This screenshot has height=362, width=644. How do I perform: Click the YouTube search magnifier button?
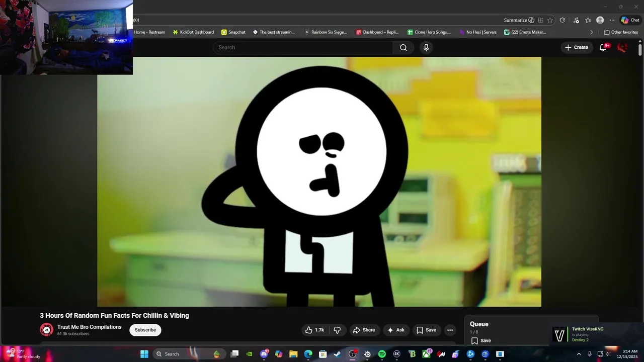tap(404, 47)
